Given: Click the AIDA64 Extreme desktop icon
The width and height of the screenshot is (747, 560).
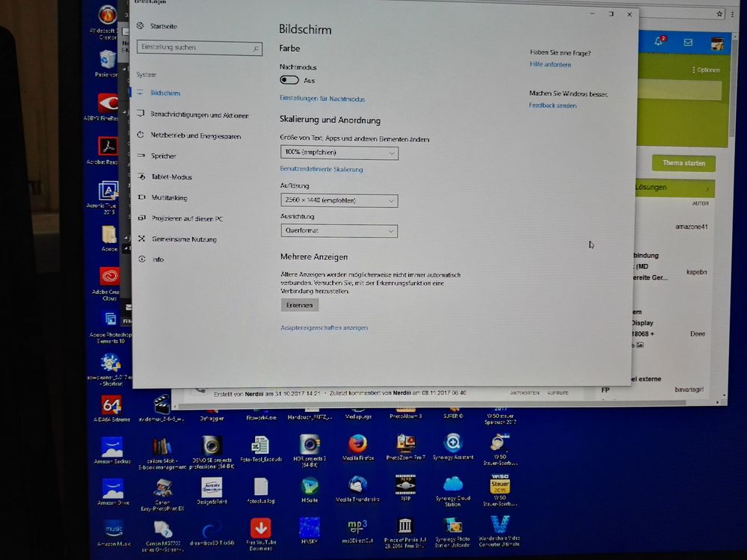Looking at the screenshot, I should coord(111,404).
